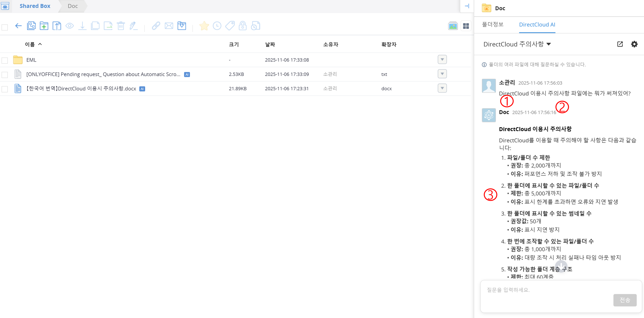Select the DirectCloud 이용시 주의사항.docx checkbox
This screenshot has height=318, width=644.
click(x=5, y=89)
